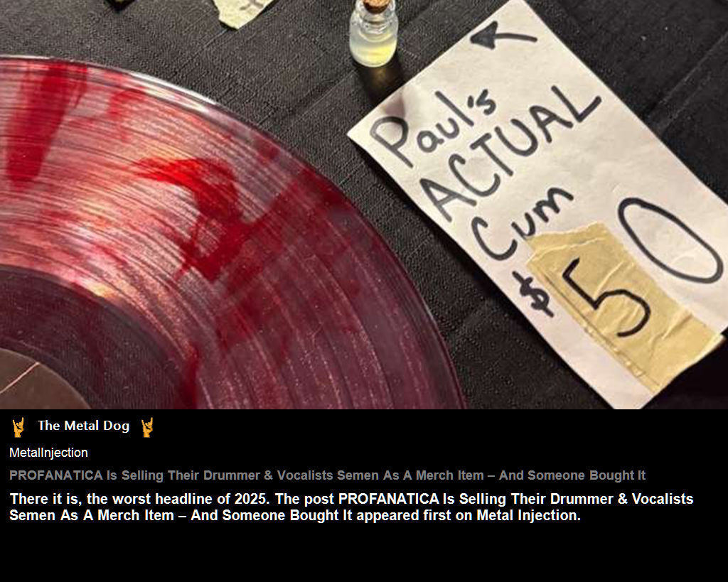This screenshot has height=582, width=728.
Task: Open The Metal Dog feed title
Action: [84, 426]
